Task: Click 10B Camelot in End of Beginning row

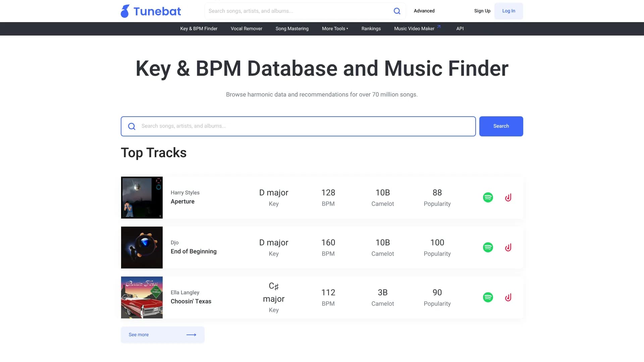Action: click(x=383, y=243)
